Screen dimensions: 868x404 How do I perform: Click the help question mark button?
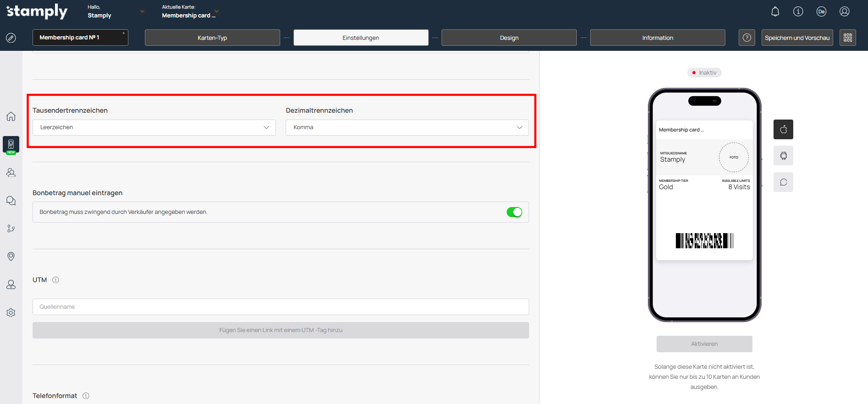pyautogui.click(x=746, y=38)
